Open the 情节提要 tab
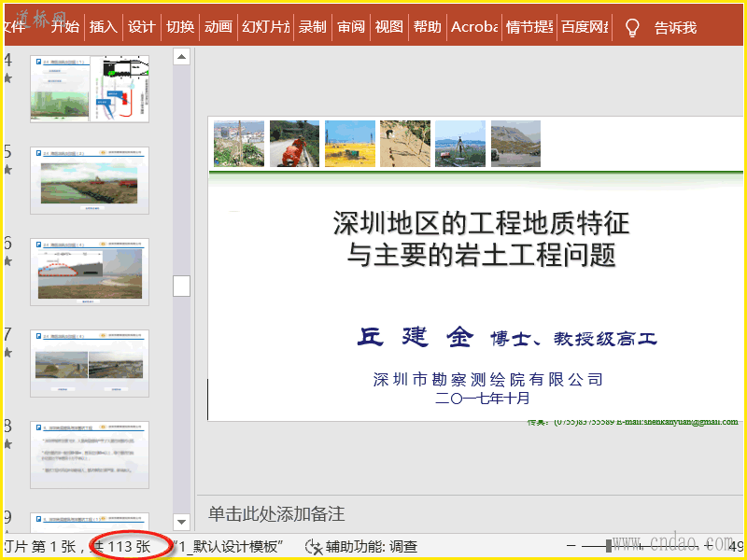Viewport: 747px width, 560px height. [529, 27]
